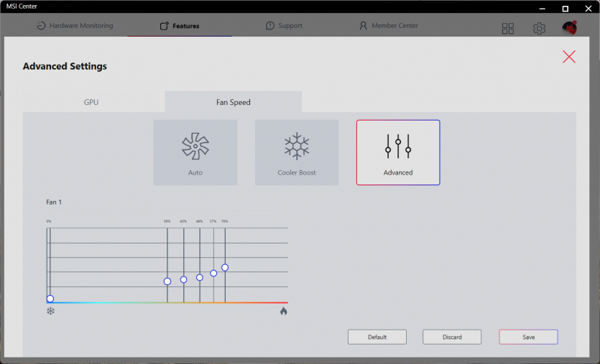The height and width of the screenshot is (364, 600).
Task: Close Advanced Settings with the red X
Action: pos(569,57)
